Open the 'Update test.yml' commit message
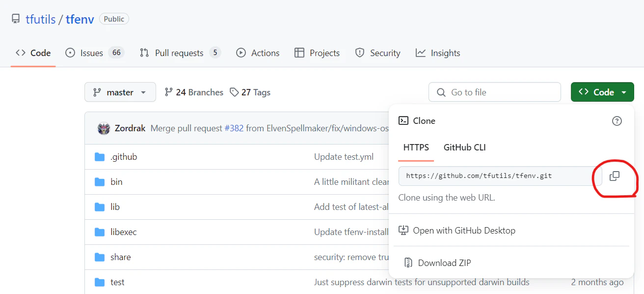 point(344,157)
